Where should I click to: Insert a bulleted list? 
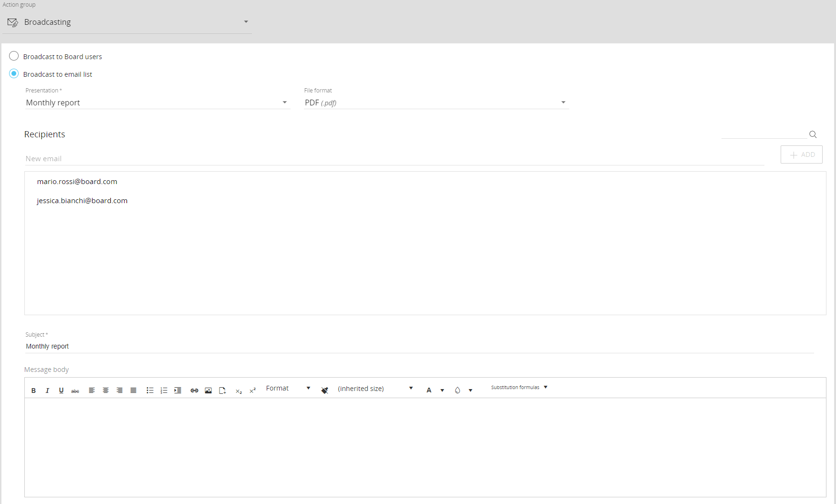click(150, 391)
